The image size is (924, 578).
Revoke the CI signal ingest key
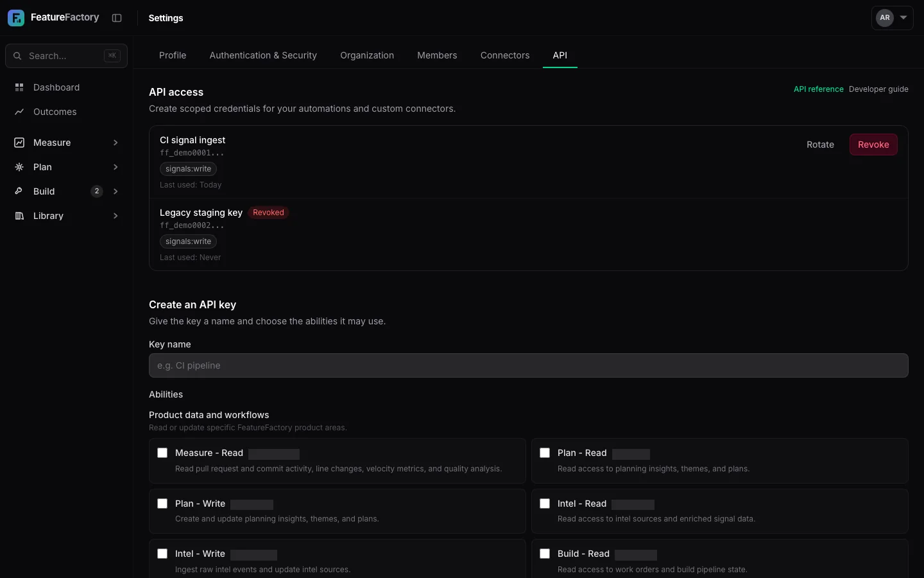[873, 144]
